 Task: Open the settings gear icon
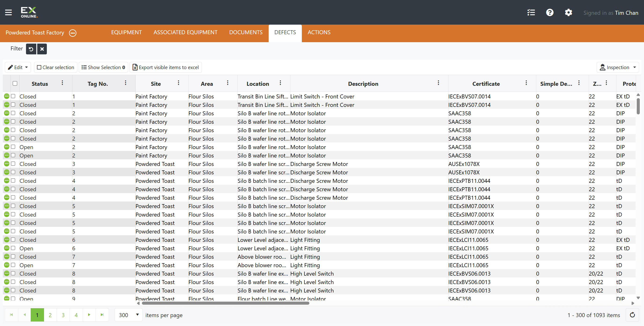[568, 12]
